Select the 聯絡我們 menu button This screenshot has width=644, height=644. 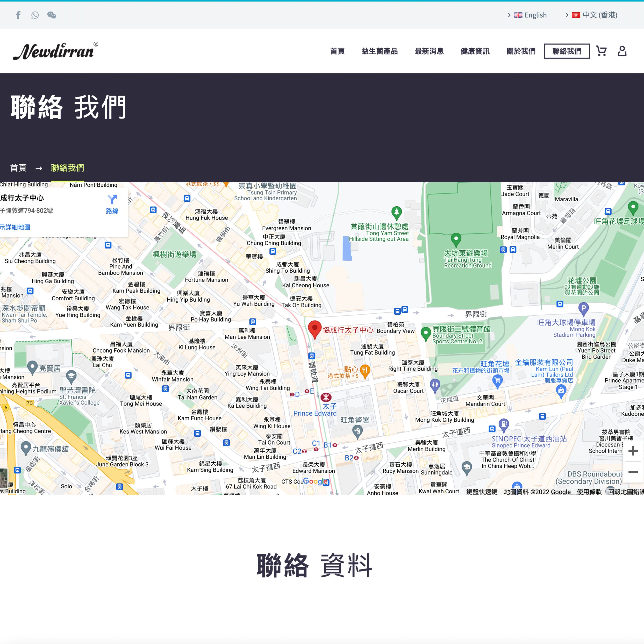(x=567, y=51)
